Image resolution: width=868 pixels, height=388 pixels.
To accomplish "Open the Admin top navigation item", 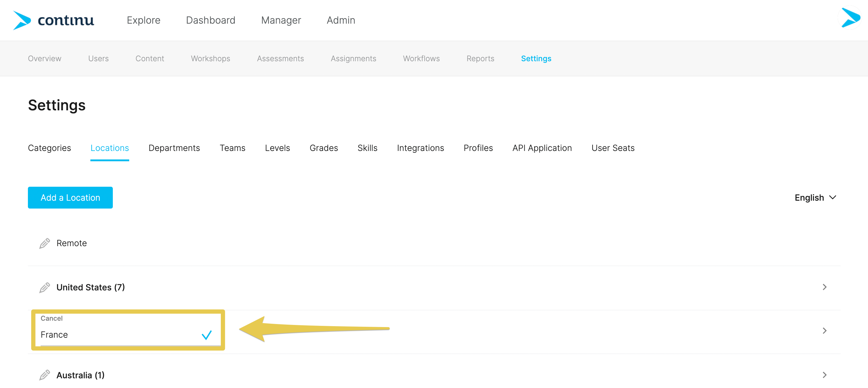I will 341,20.
